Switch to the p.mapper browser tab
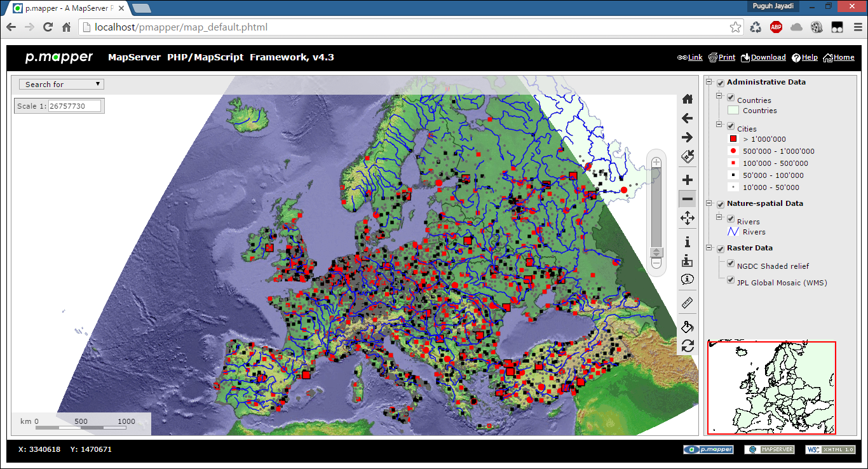 pyautogui.click(x=64, y=8)
